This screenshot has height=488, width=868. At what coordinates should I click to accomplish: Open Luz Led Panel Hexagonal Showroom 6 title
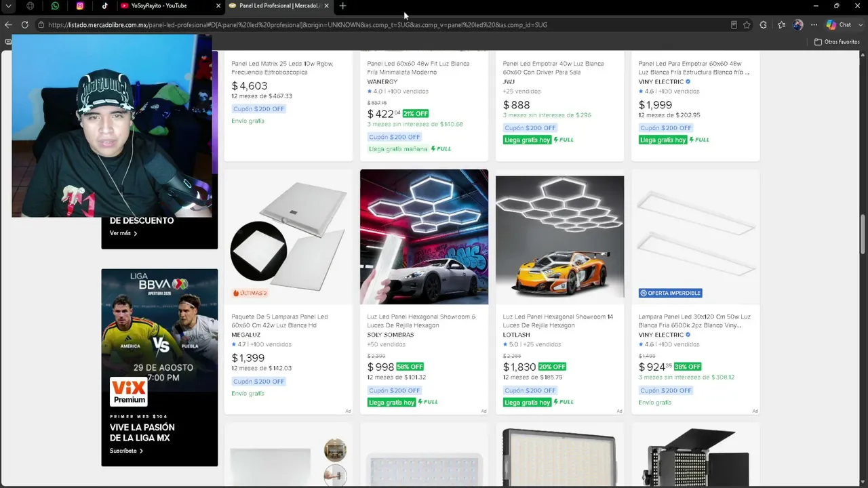pos(421,321)
